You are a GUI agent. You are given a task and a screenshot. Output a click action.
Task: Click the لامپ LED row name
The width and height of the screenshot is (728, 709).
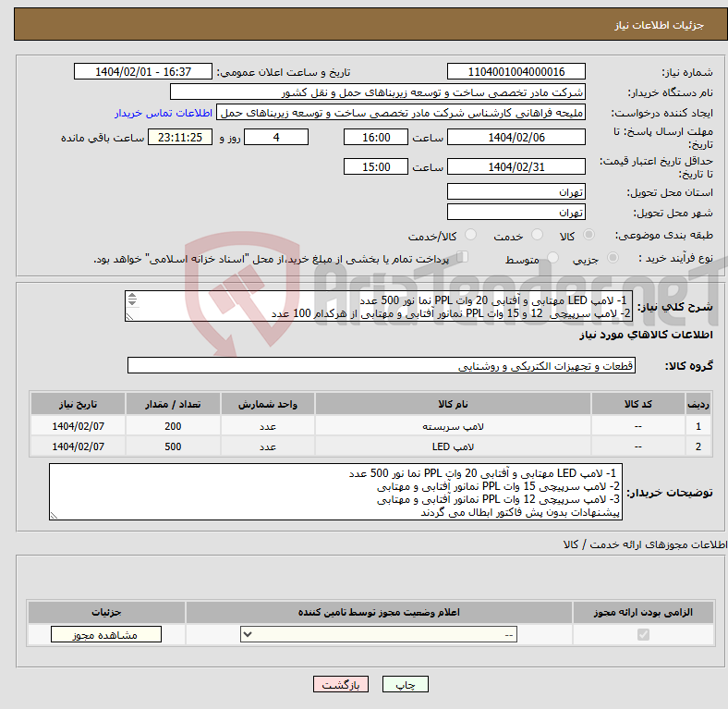point(453,446)
